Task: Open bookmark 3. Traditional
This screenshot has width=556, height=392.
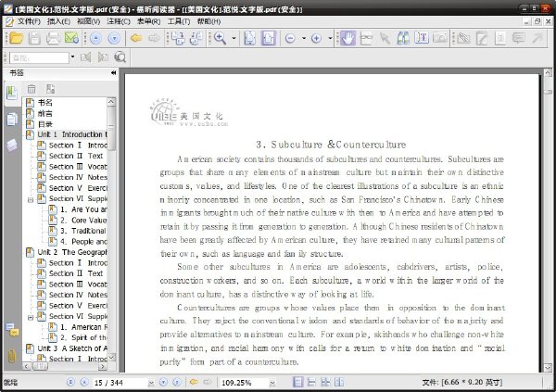Action: tap(83, 231)
